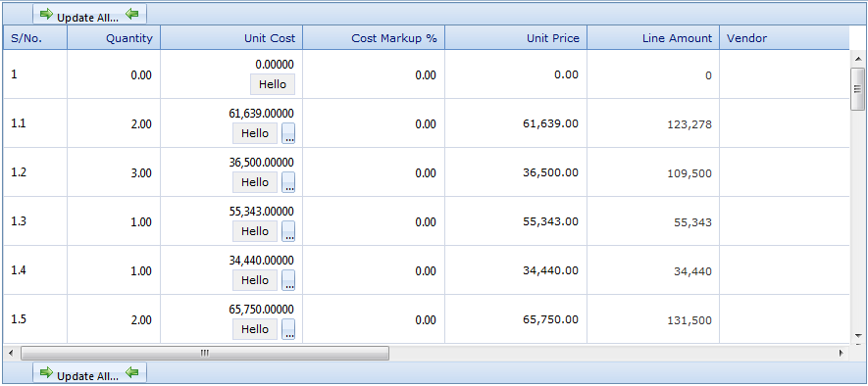Click the bottom Update All button

89,372
